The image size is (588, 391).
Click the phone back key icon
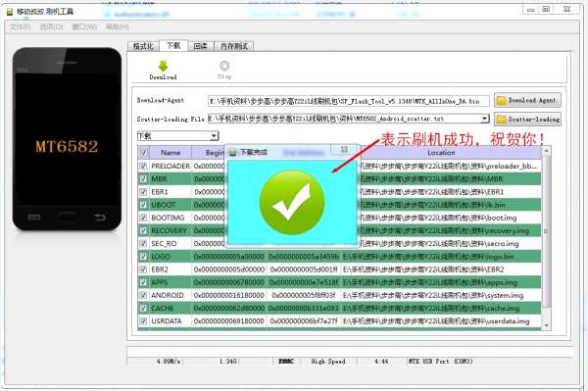click(x=100, y=217)
